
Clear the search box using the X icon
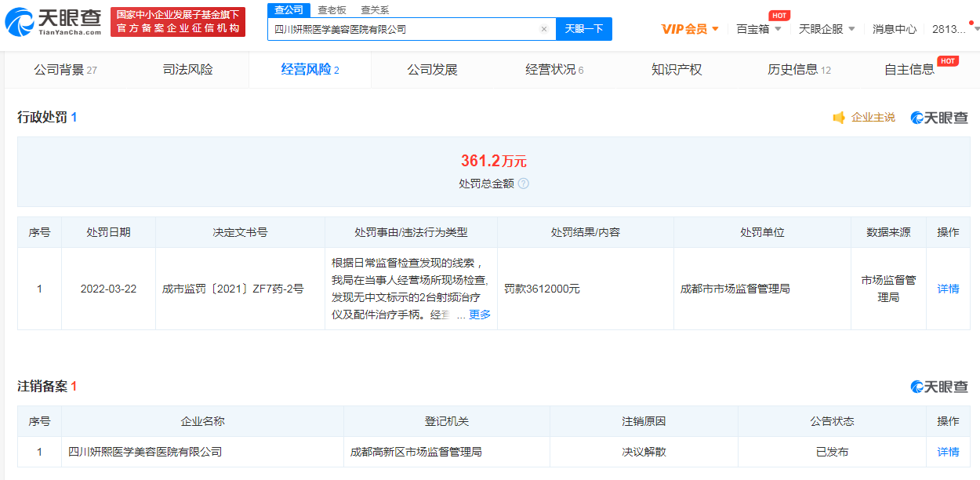(x=544, y=28)
